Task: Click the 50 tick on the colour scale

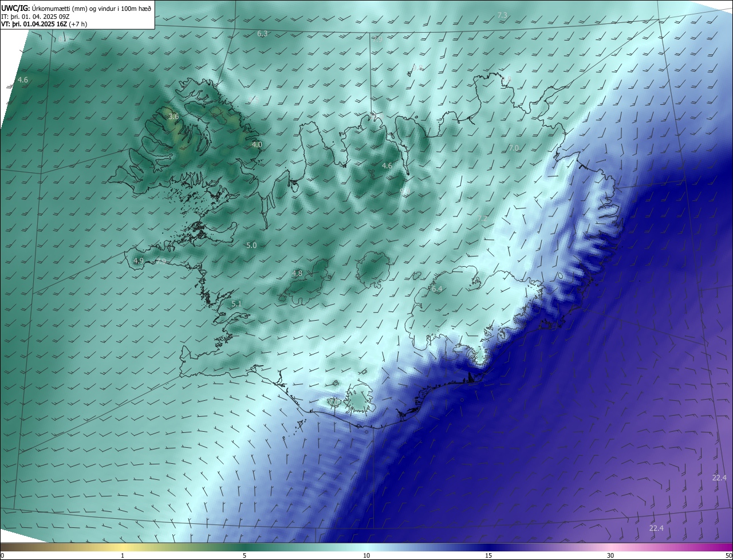Action: click(x=728, y=555)
